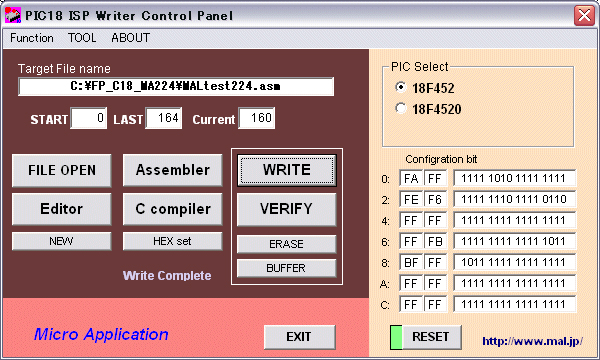The image size is (600, 360).
Task: Click the EXIT button
Action: (300, 337)
